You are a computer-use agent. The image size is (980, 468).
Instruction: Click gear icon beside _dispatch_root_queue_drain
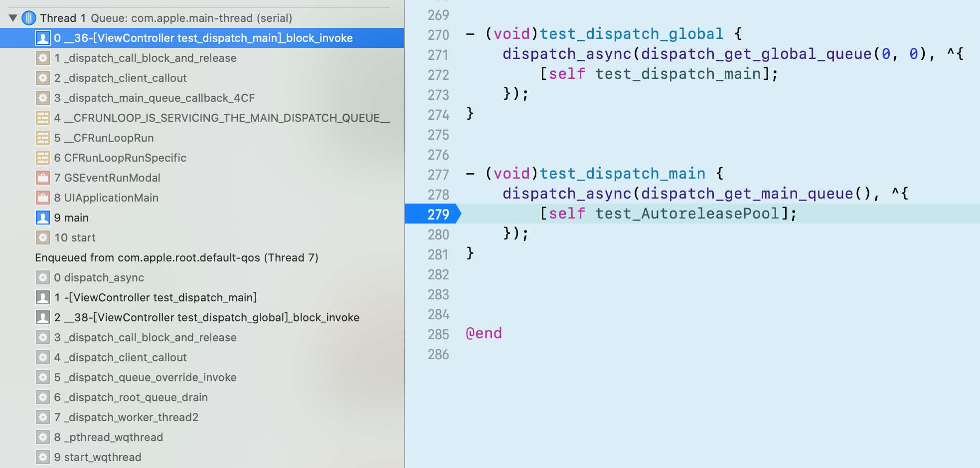coord(43,397)
